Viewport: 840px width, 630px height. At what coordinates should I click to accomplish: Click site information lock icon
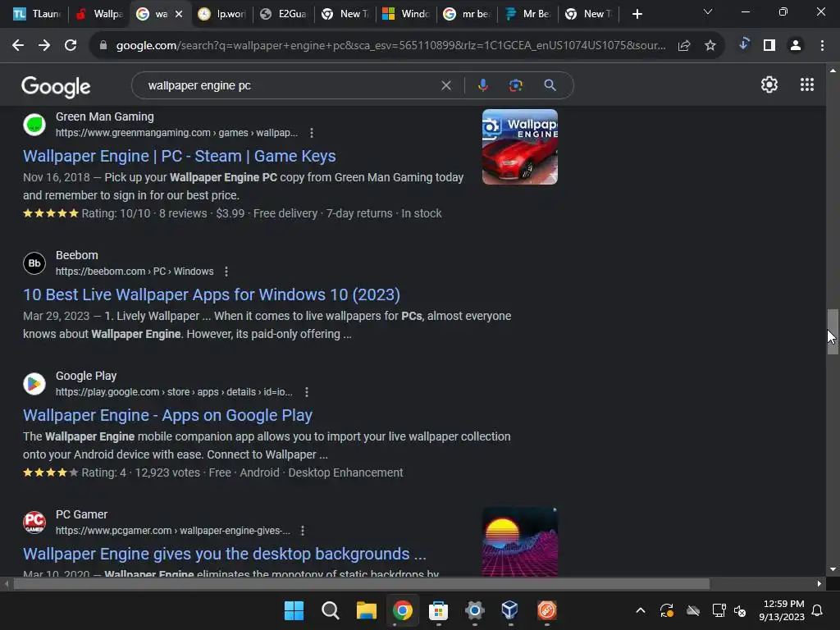click(x=103, y=46)
